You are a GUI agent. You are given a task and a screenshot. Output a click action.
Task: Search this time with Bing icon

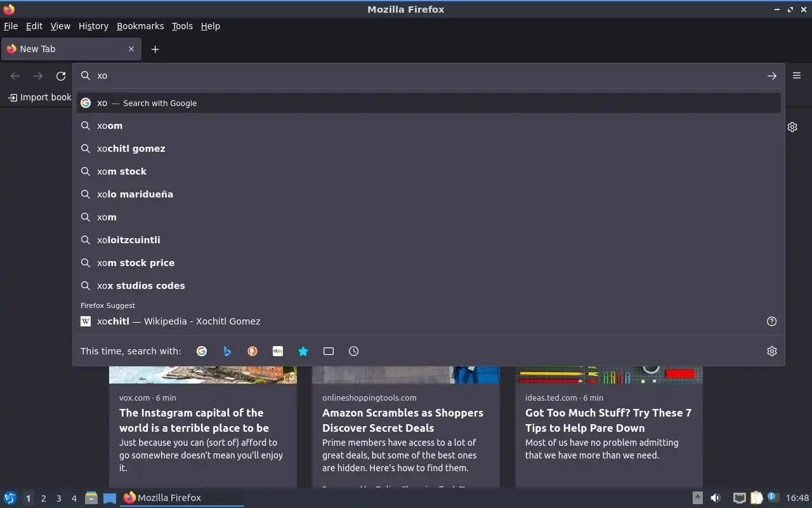tap(227, 351)
